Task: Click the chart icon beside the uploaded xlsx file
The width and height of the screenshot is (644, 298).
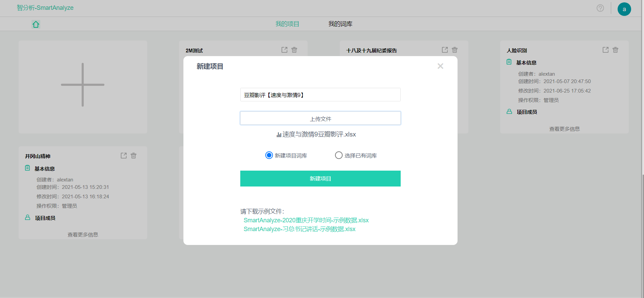Action: pos(279,134)
